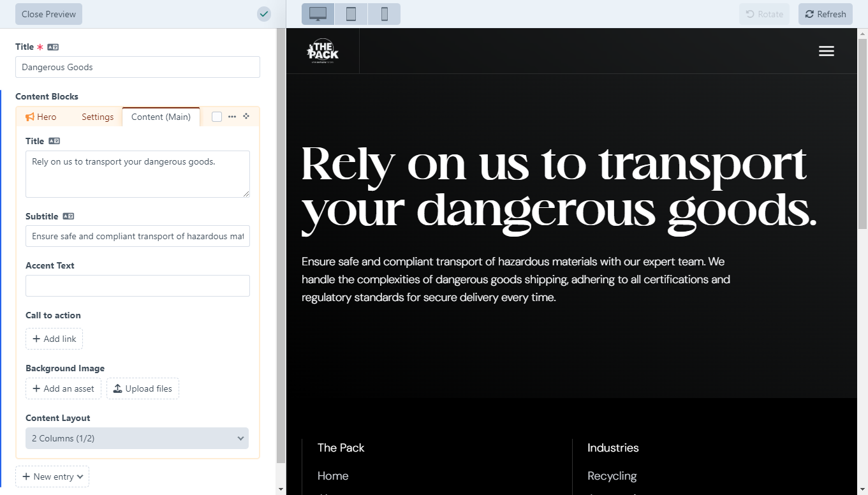This screenshot has width=868, height=495.
Task: Click into the Accent Text field
Action: (137, 286)
